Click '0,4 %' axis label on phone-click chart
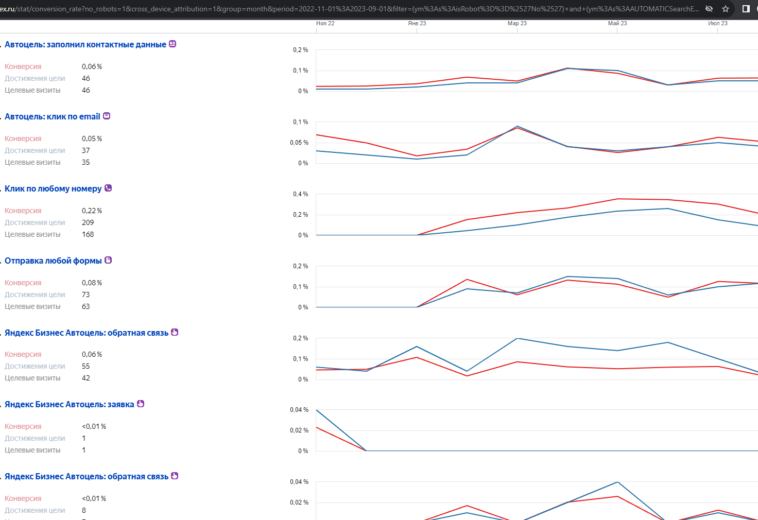 pos(300,194)
